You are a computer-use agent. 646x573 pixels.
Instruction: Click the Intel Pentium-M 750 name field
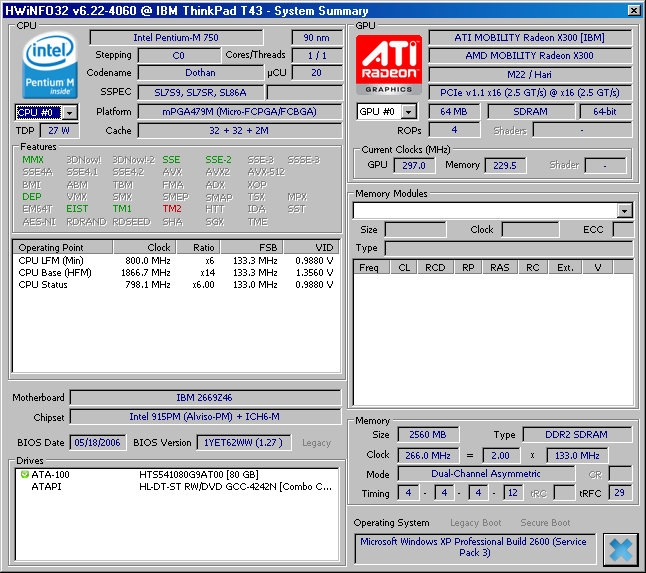pyautogui.click(x=176, y=37)
